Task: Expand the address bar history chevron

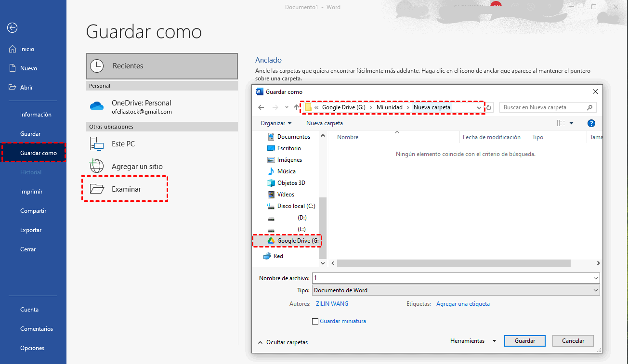Action: (479, 107)
